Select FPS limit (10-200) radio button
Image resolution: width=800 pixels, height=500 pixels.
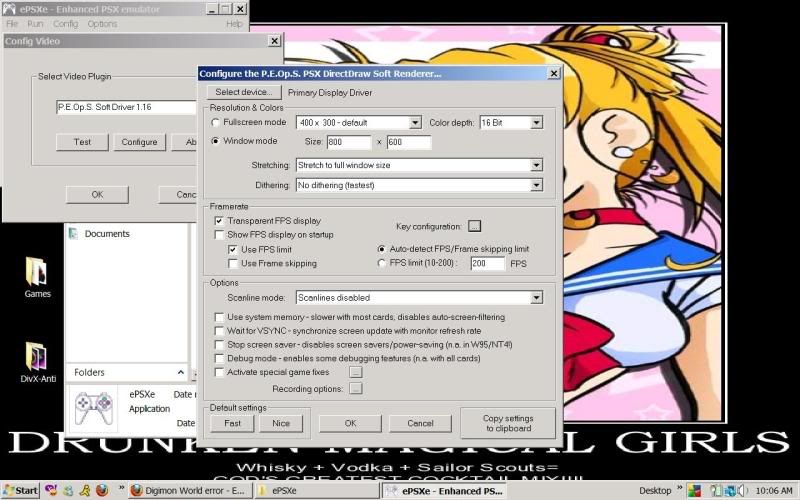tap(381, 263)
